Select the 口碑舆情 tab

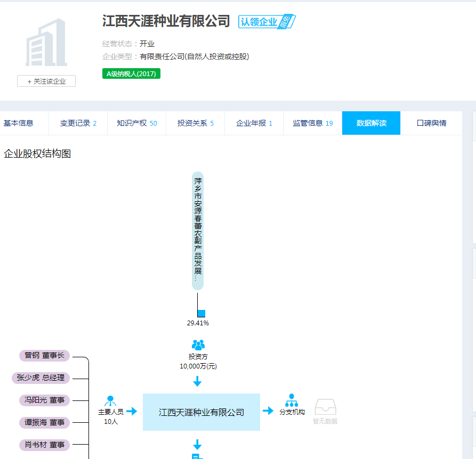coord(431,123)
